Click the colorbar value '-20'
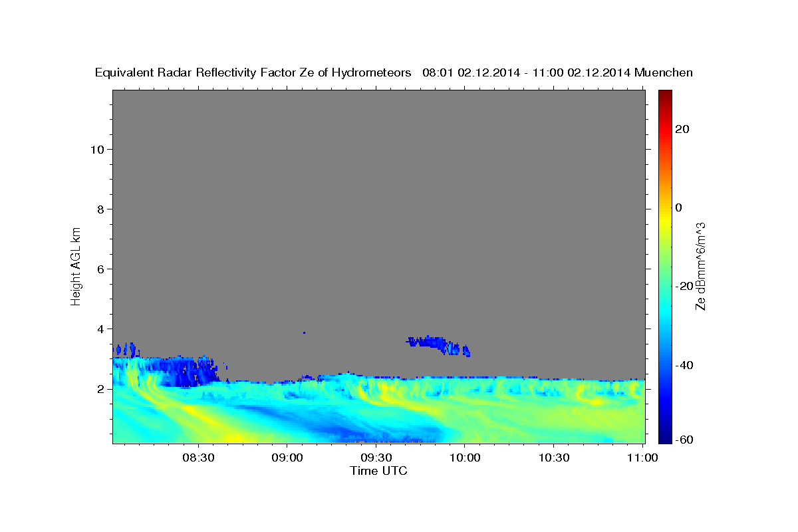This screenshot has width=798, height=532. (x=684, y=286)
